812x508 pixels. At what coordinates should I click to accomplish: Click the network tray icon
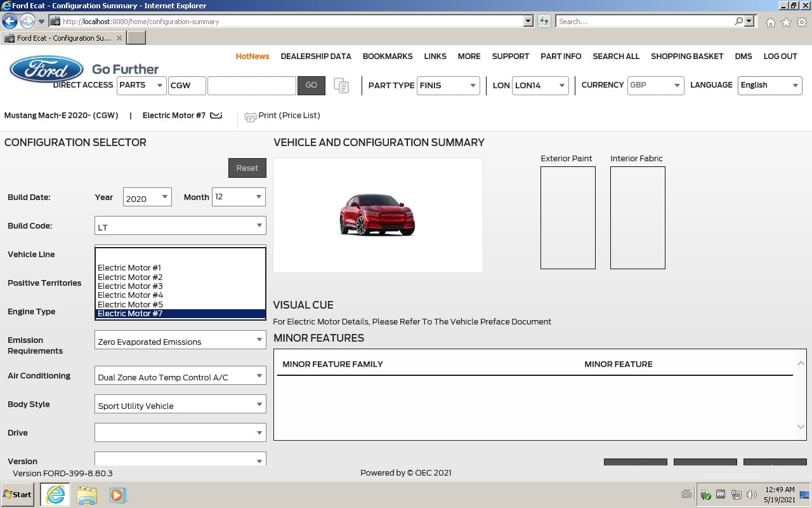pyautogui.click(x=737, y=495)
